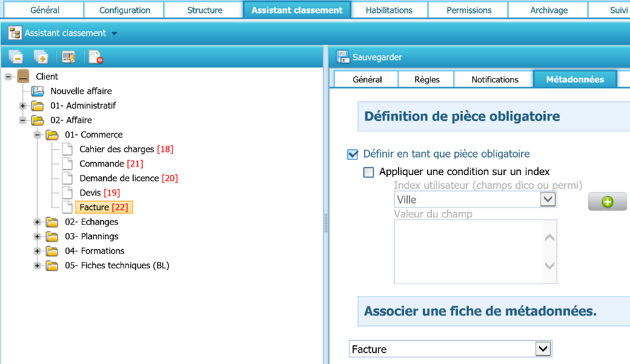
Task: Enable 'Appliquer une condition sur un index'
Action: 369,172
